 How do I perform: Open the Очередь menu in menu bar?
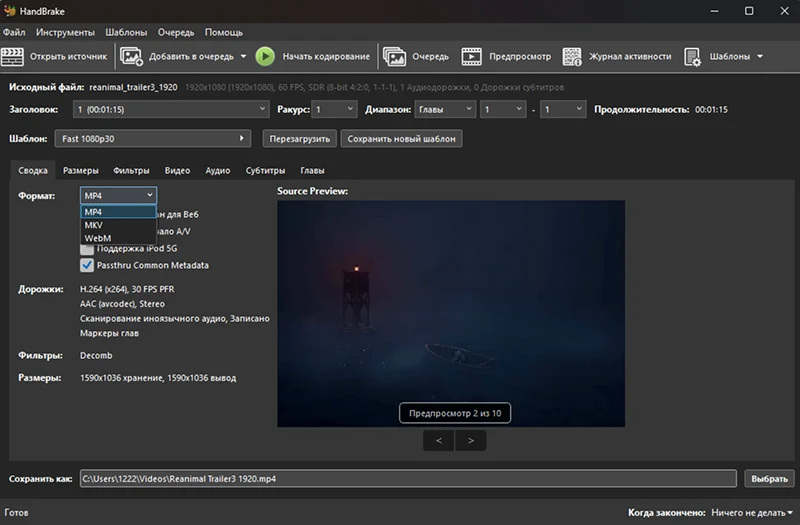point(176,32)
